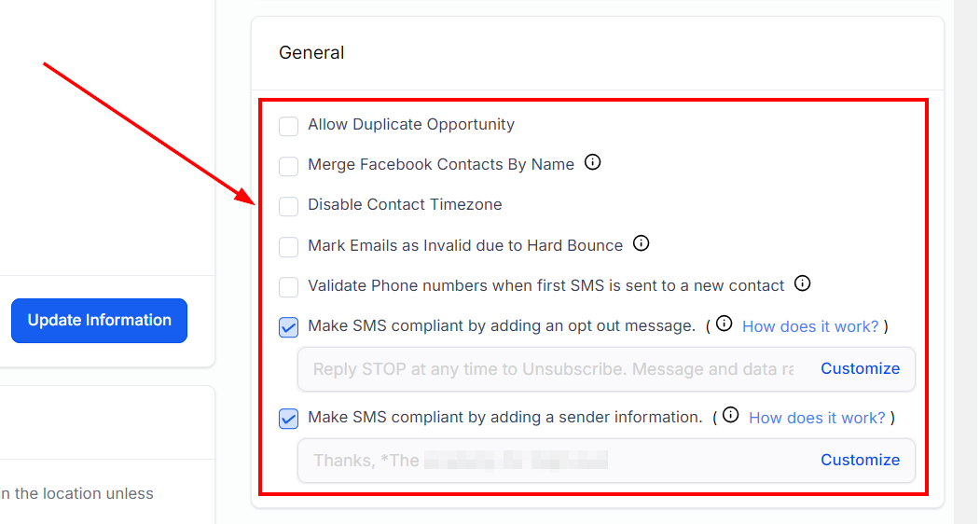This screenshot has height=524, width=980.
Task: Focus the Thanks sender information field
Action: pos(553,461)
